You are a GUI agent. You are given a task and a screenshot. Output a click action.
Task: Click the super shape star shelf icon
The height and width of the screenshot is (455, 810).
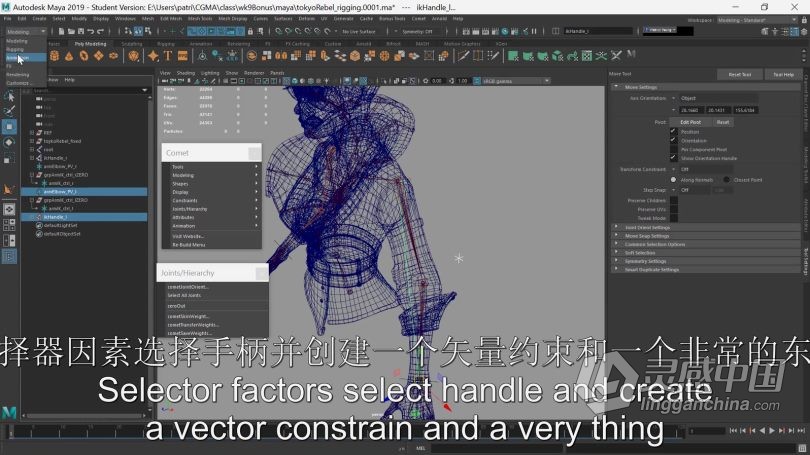click(x=153, y=56)
